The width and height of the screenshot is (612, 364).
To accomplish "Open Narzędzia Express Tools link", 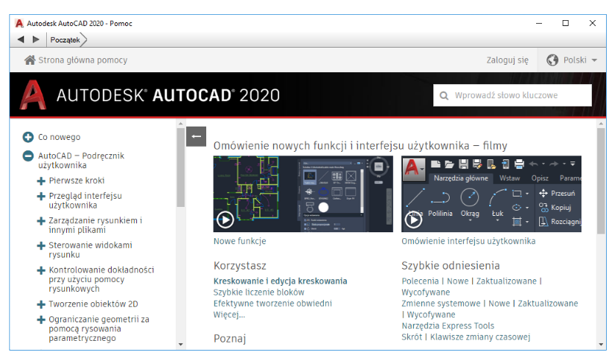I will point(447,326).
